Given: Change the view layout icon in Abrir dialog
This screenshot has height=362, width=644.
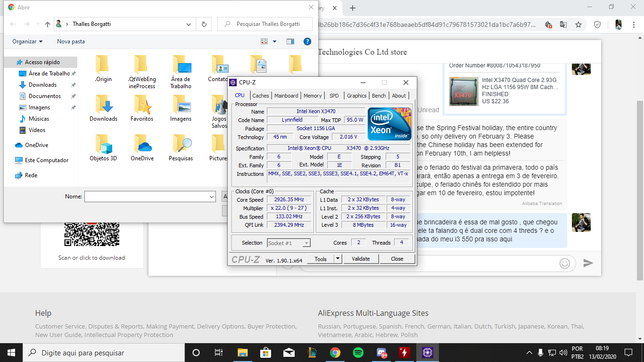Looking at the screenshot, I should (x=264, y=41).
